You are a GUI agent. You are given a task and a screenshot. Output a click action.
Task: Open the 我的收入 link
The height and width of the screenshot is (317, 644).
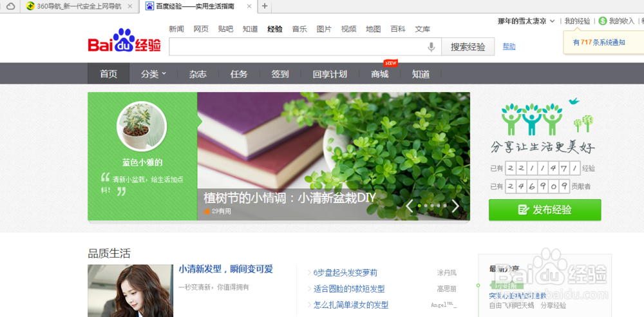[621, 21]
